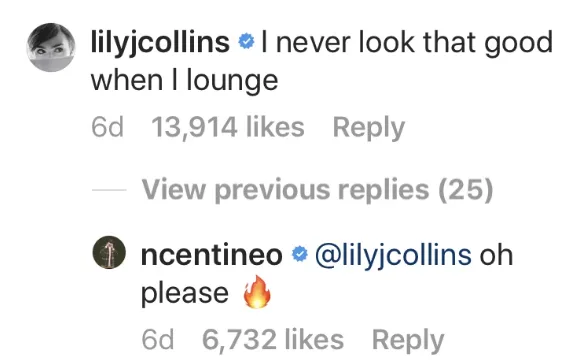This screenshot has width=568, height=364.
Task: Click the 6d timestamp under ncentineo's reply
Action: pyautogui.click(x=158, y=340)
